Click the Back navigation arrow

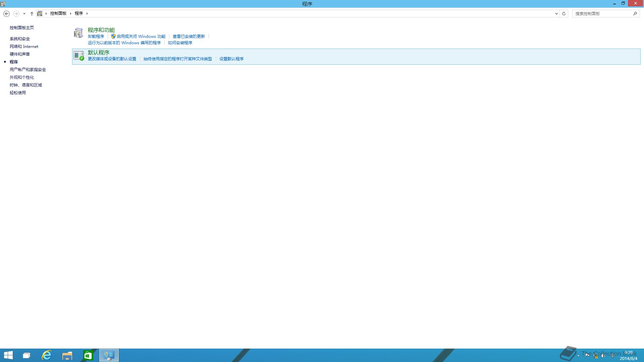click(x=6, y=14)
